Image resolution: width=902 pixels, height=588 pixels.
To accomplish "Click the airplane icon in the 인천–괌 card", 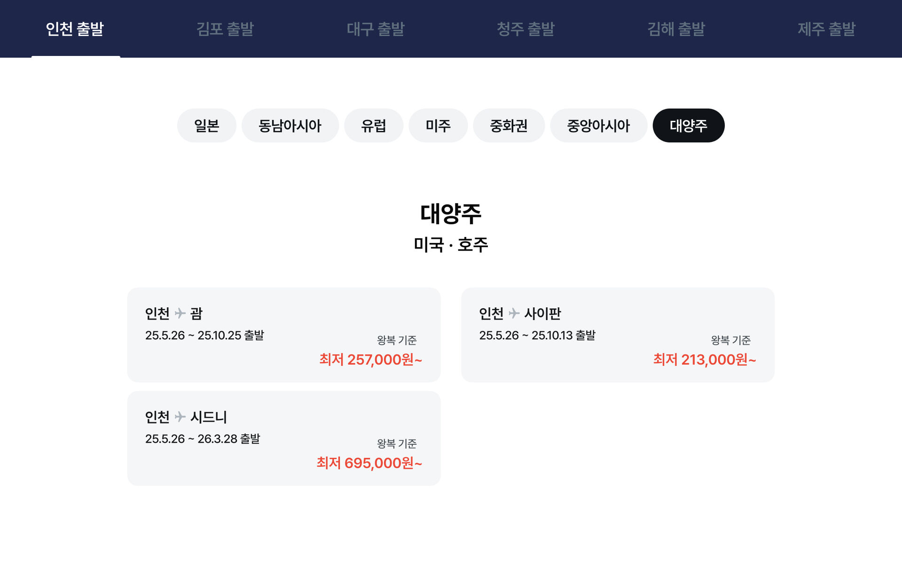I will 180,313.
